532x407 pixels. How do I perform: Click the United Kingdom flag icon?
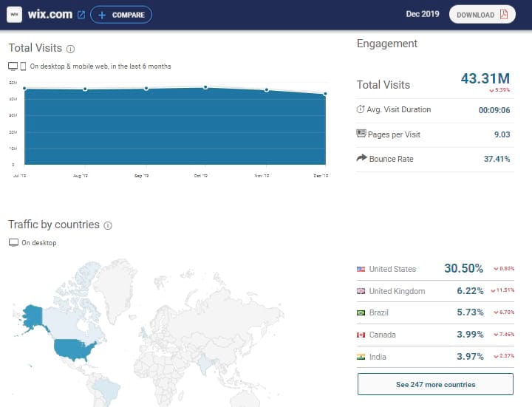coord(361,291)
